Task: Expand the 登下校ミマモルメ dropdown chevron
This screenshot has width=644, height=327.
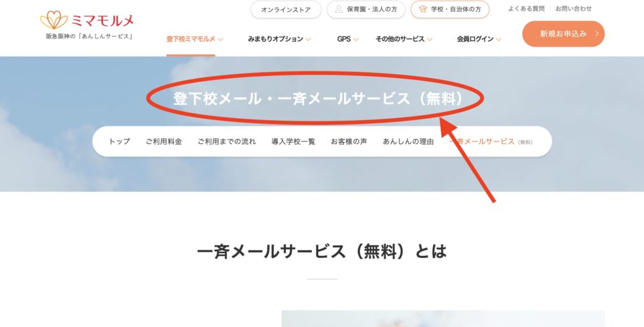Action: [221, 40]
